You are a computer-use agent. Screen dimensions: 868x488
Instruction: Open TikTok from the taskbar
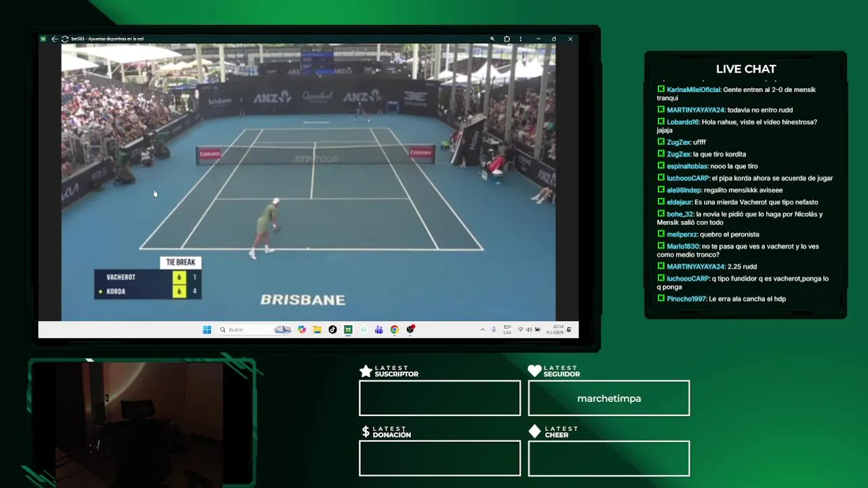coord(332,329)
